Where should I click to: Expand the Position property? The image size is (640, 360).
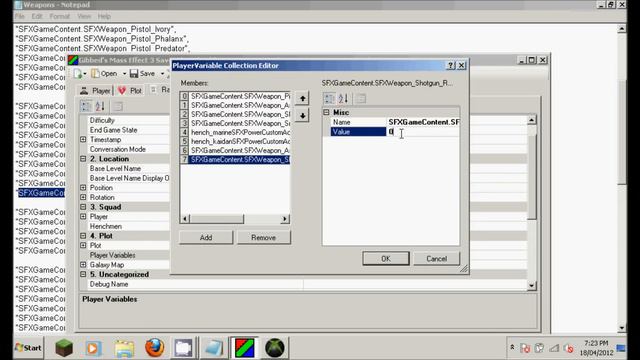[x=83, y=188]
